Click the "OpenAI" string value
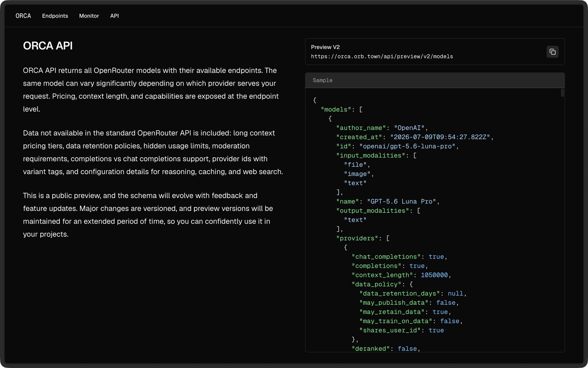The height and width of the screenshot is (368, 588). click(409, 128)
